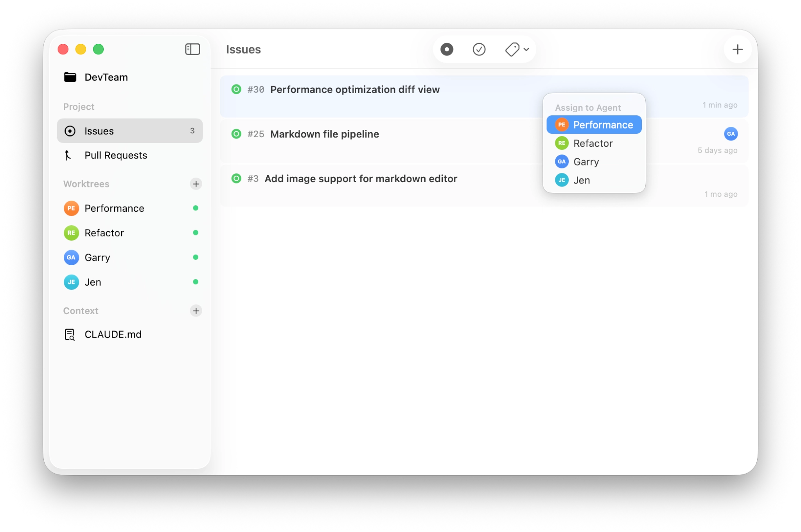801x532 pixels.
Task: Add a new context item with the plus control
Action: (x=196, y=311)
